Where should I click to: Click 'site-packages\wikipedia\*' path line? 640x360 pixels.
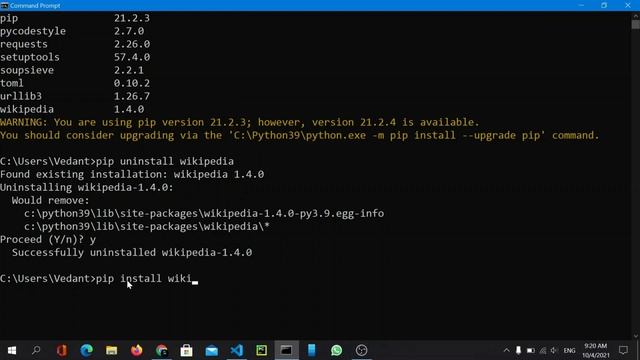click(147, 226)
